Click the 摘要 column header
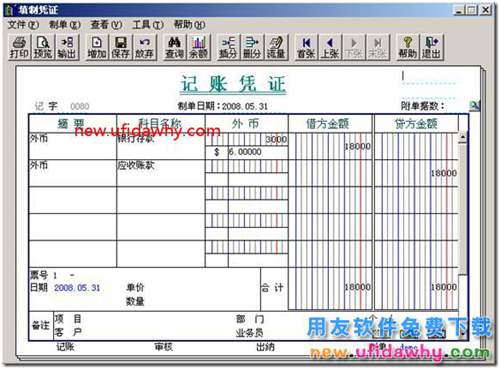The height and width of the screenshot is (369, 500). pos(73,124)
